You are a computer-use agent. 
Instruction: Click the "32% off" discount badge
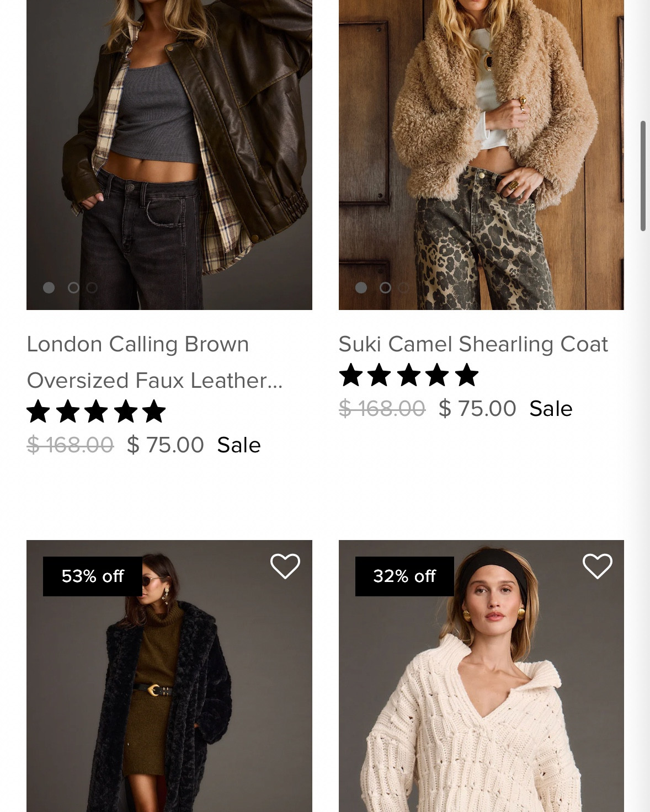(x=404, y=576)
